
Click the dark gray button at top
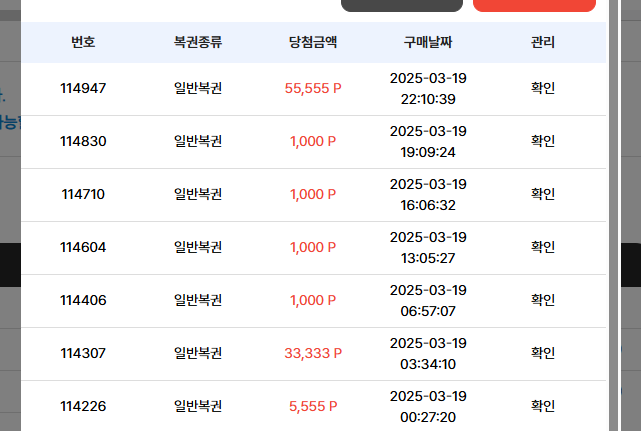pos(402,5)
